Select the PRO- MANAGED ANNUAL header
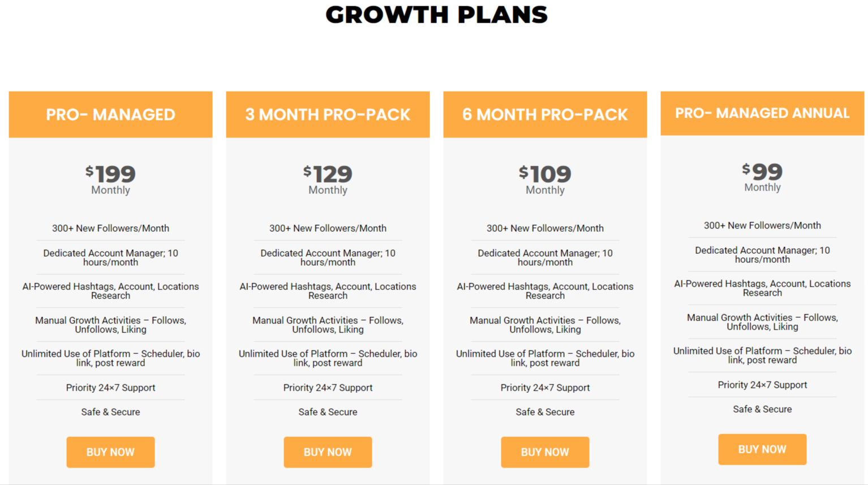This screenshot has height=485, width=868. click(762, 113)
